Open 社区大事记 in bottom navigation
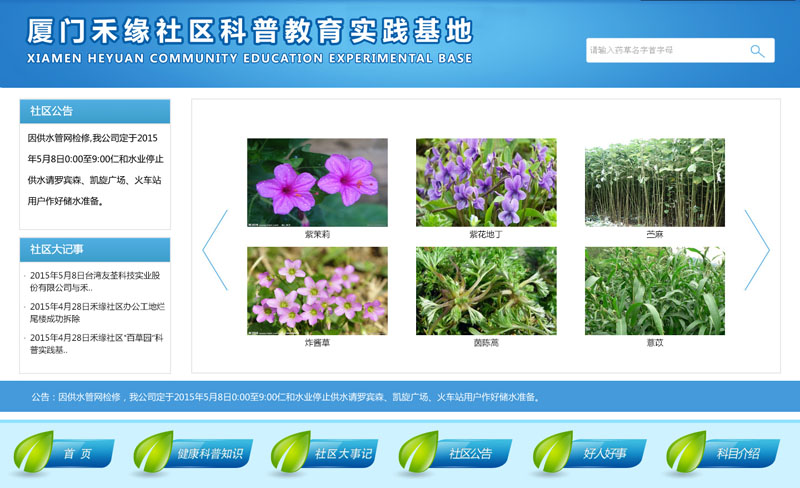 pos(343,453)
